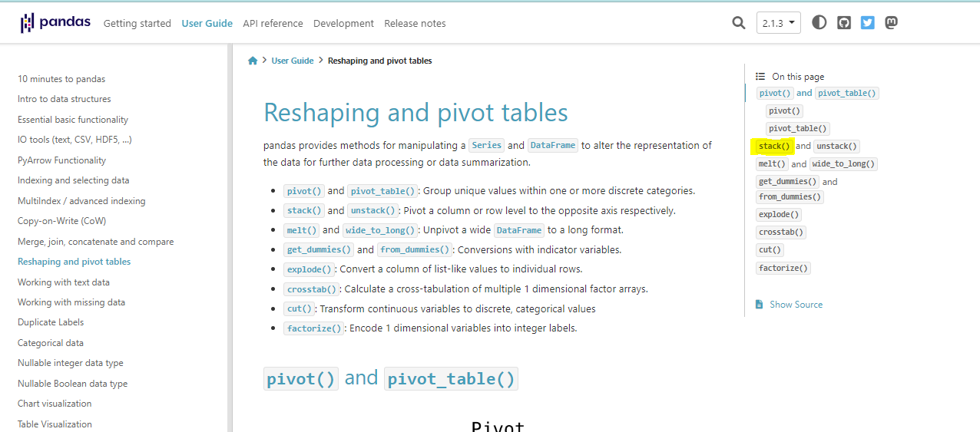The width and height of the screenshot is (980, 432).
Task: Click the Show Source file icon
Action: pyautogui.click(x=759, y=305)
